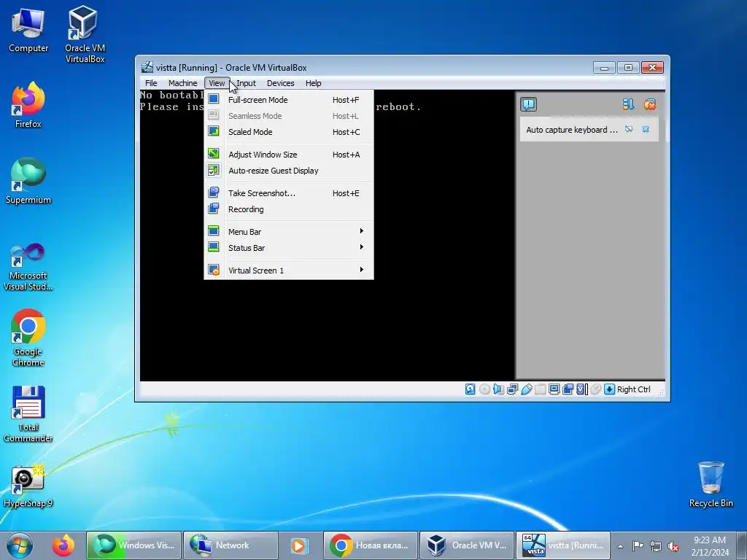
Task: Click the recording status bar icon
Action: pos(568,389)
